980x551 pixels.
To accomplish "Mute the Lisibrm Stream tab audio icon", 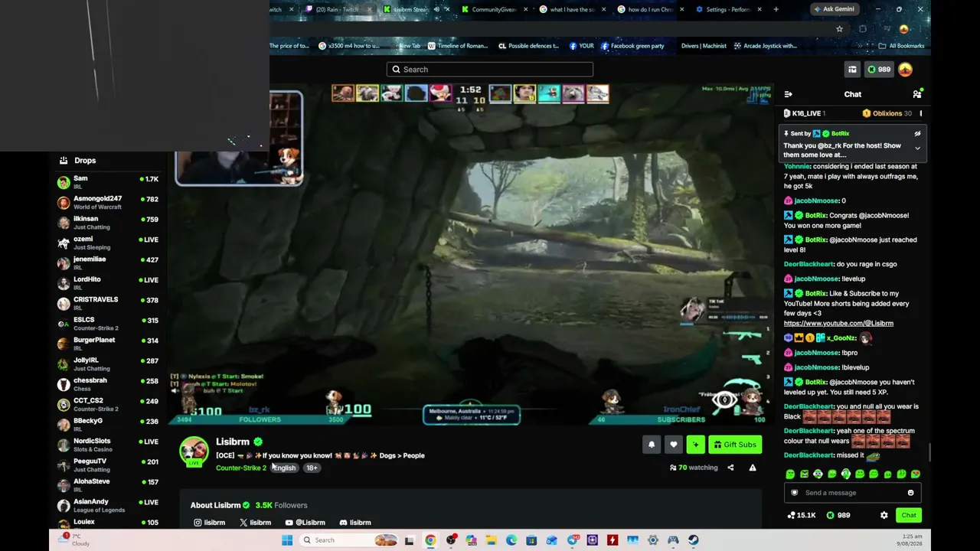I will click(436, 9).
